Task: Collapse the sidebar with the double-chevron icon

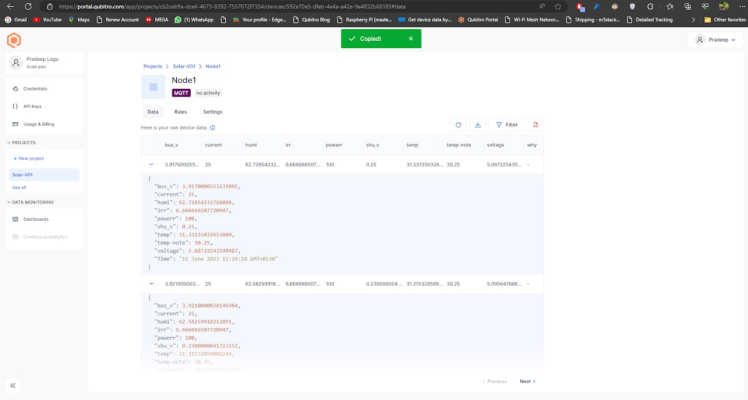Action: coord(13,385)
